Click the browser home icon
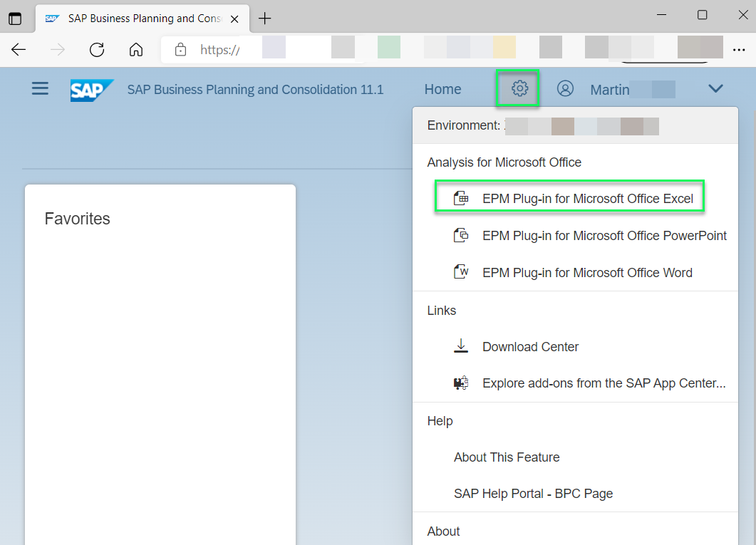 135,49
